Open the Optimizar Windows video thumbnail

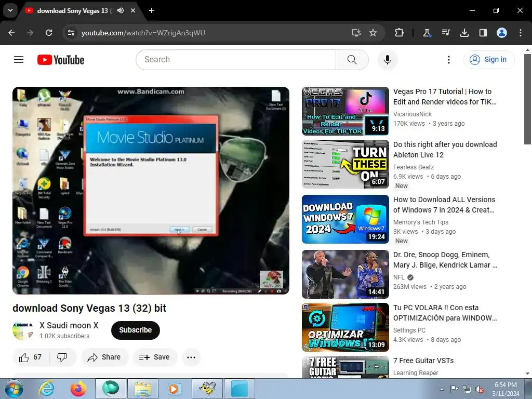(x=345, y=327)
